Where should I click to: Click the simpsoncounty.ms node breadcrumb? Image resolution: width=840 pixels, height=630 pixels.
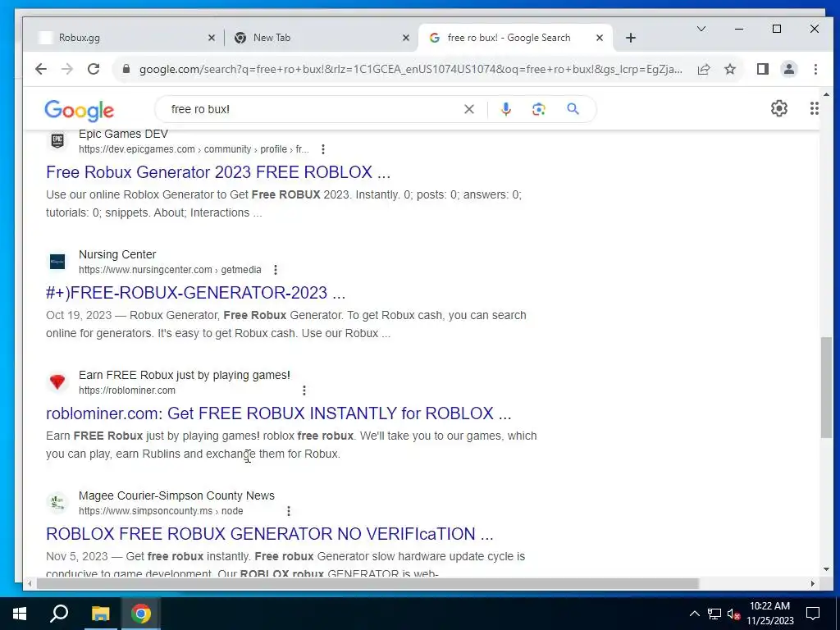point(161,511)
